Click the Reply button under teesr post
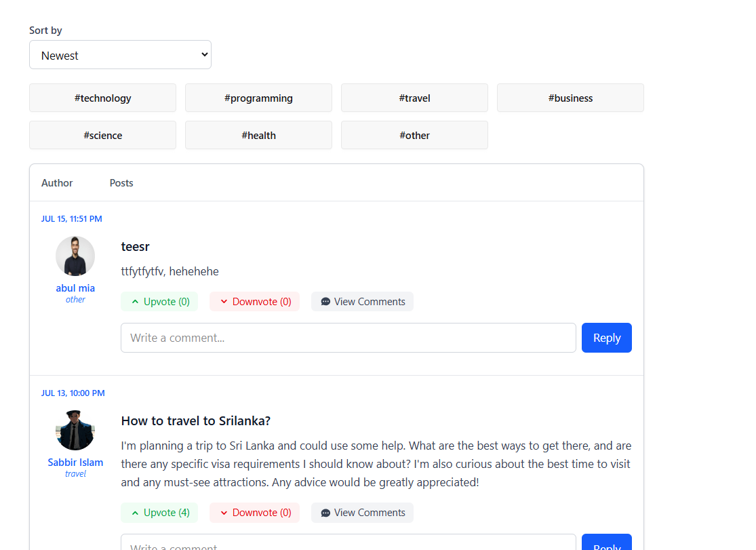The width and height of the screenshot is (756, 550). 607,338
